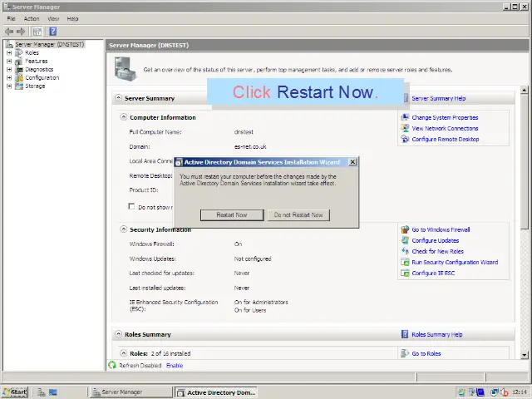
Task: Open Server Summary Help link
Action: coord(438,98)
